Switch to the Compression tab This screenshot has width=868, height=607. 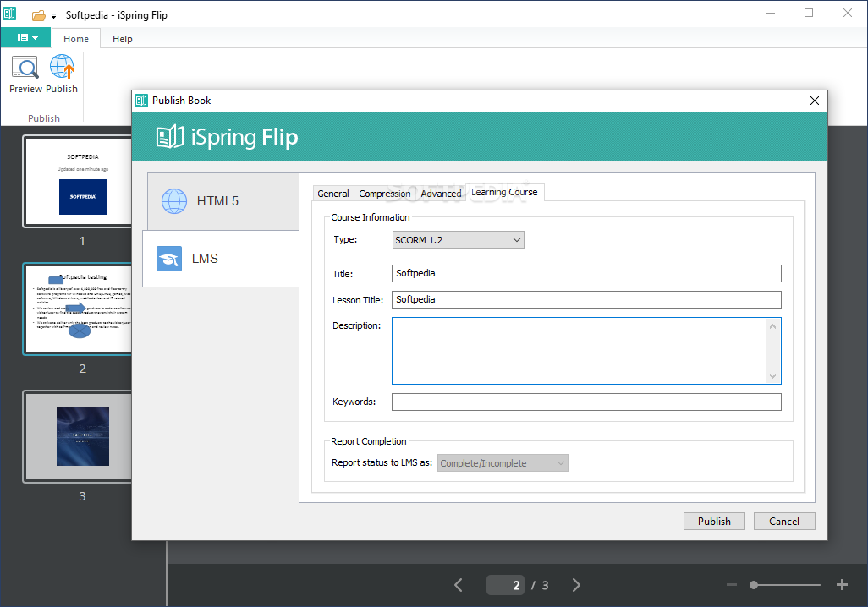coord(385,193)
